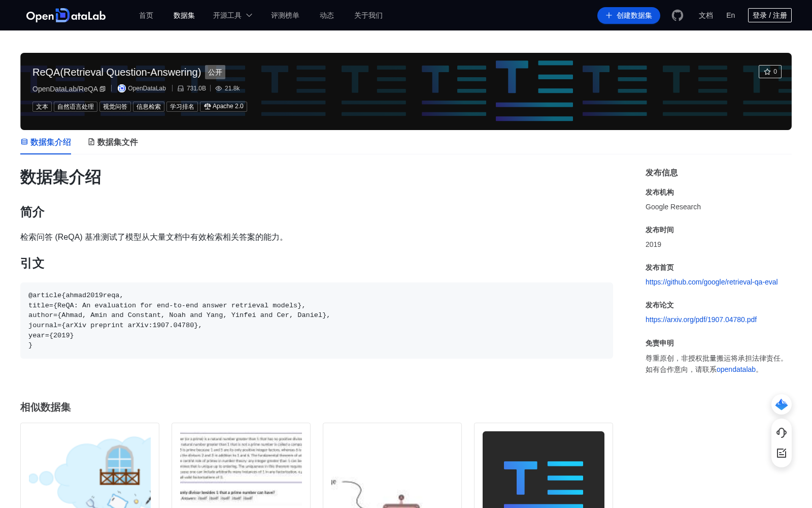Image resolution: width=812 pixels, height=508 pixels.
Task: Click the floating blue bird icon
Action: tap(782, 404)
